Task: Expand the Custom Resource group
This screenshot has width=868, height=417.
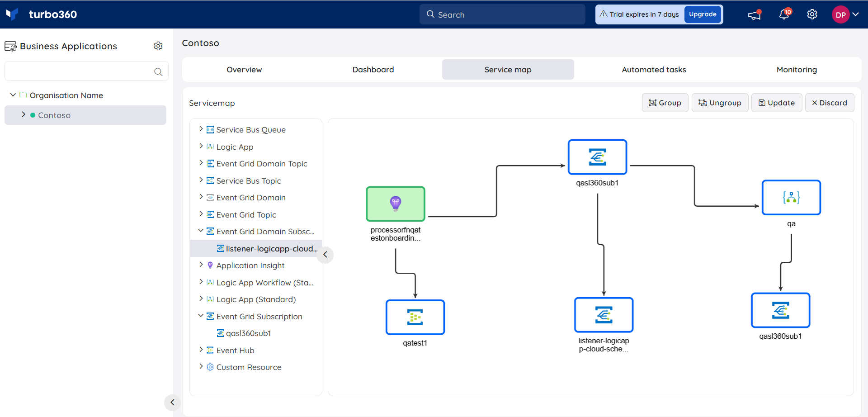Action: click(201, 367)
